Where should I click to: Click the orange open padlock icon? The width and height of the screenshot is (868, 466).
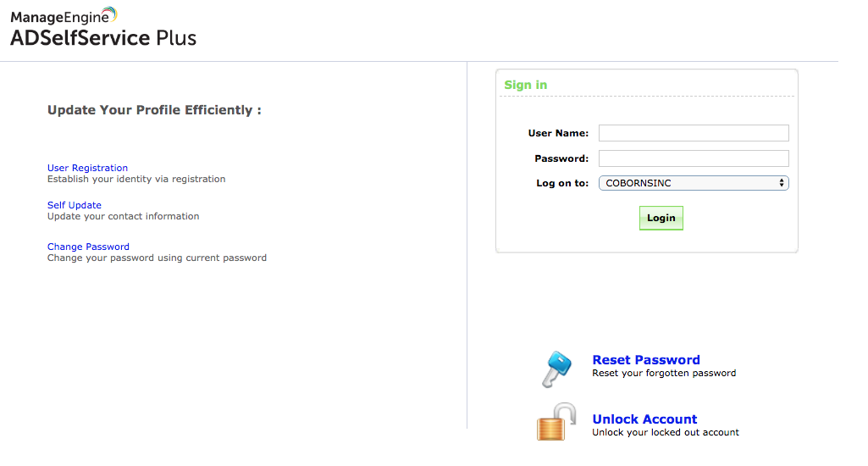(556, 422)
